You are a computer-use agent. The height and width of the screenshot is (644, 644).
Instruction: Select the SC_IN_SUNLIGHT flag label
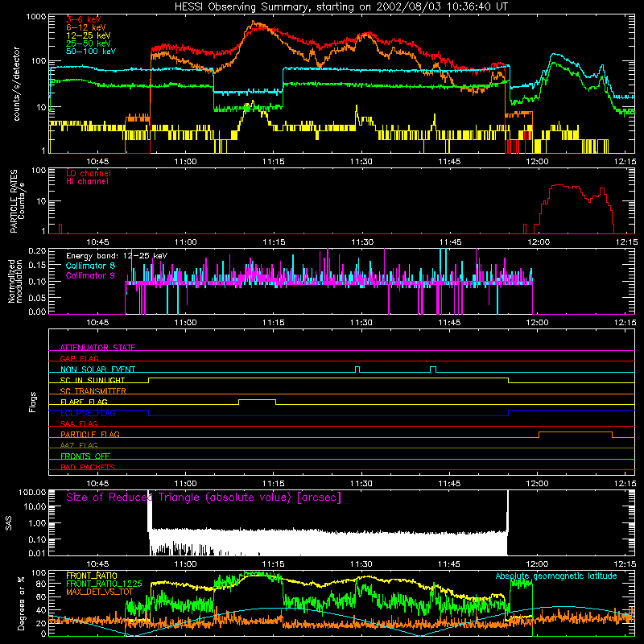93,380
